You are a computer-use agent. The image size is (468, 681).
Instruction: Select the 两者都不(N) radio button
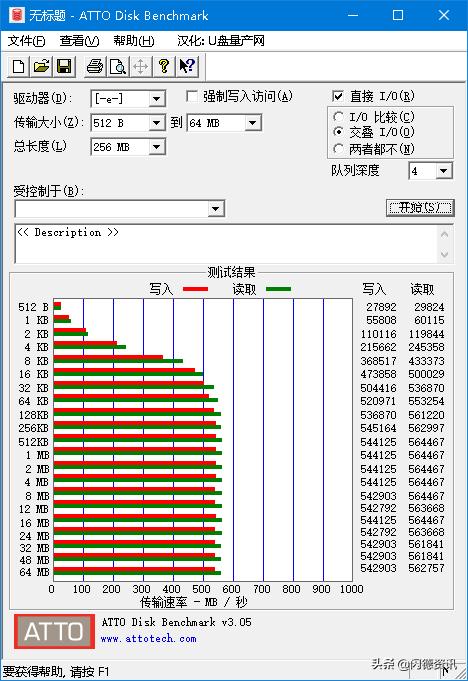pyautogui.click(x=338, y=149)
